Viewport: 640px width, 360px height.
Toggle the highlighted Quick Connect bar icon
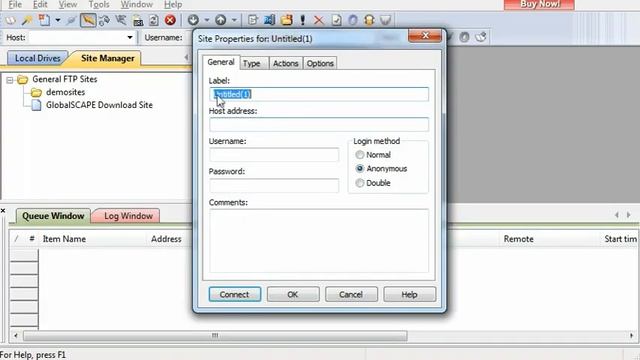click(88, 20)
